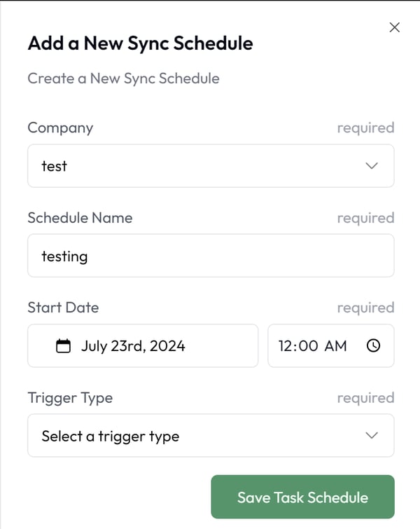Click the chevron in Trigger Type field
This screenshot has width=420, height=529.
372,435
